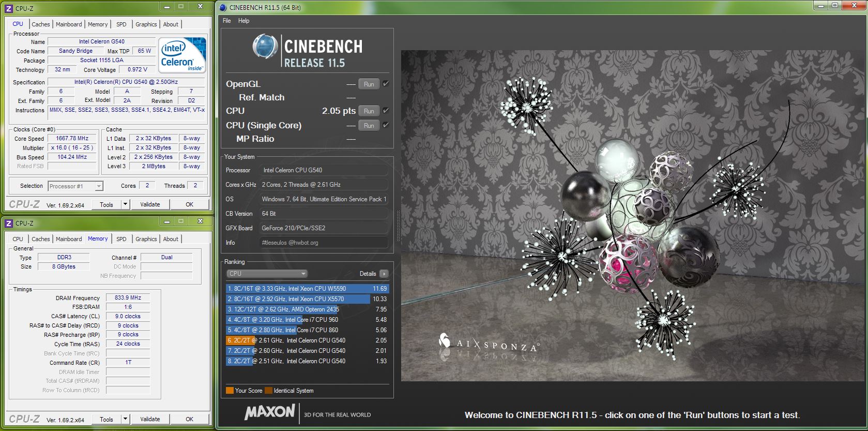Image resolution: width=868 pixels, height=431 pixels.
Task: Open the Help menu in Cinebench
Action: [243, 21]
